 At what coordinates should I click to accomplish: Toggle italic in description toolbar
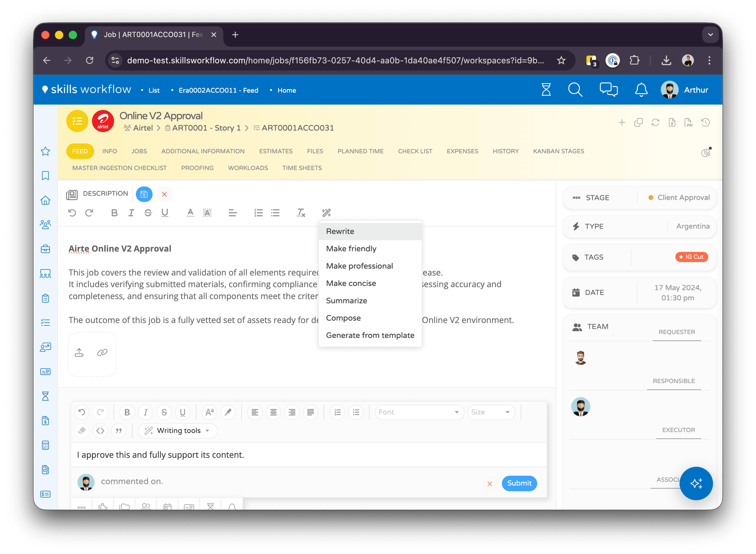pyautogui.click(x=131, y=213)
